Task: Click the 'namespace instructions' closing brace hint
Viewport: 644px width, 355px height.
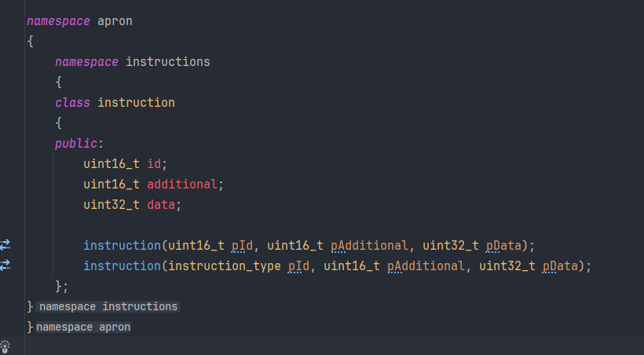Action: point(108,306)
